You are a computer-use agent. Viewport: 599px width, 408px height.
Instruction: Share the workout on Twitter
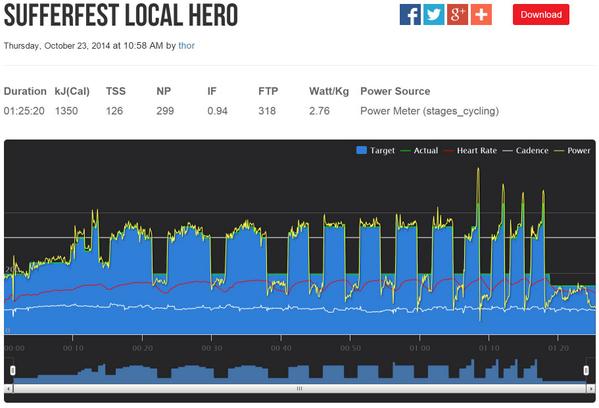(x=434, y=15)
